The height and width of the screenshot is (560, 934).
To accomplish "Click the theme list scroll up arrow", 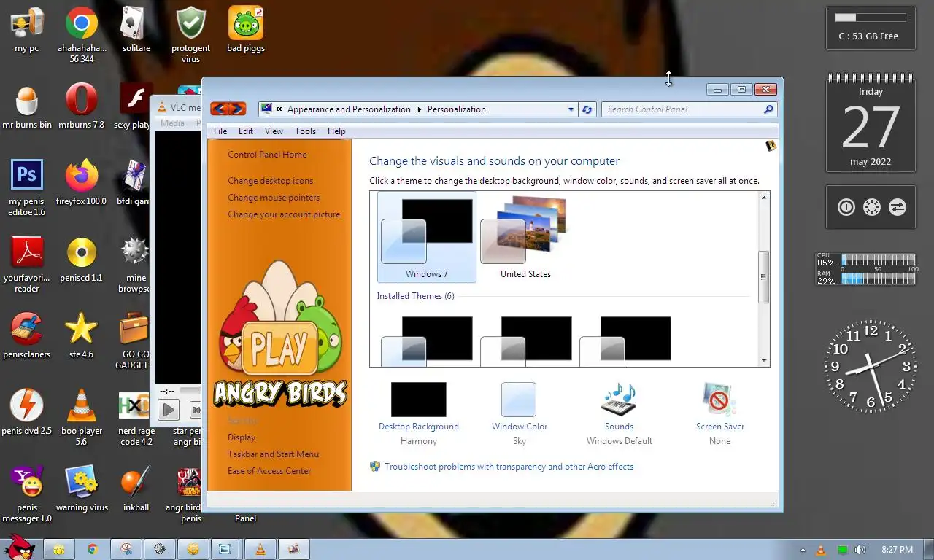I will coord(764,198).
